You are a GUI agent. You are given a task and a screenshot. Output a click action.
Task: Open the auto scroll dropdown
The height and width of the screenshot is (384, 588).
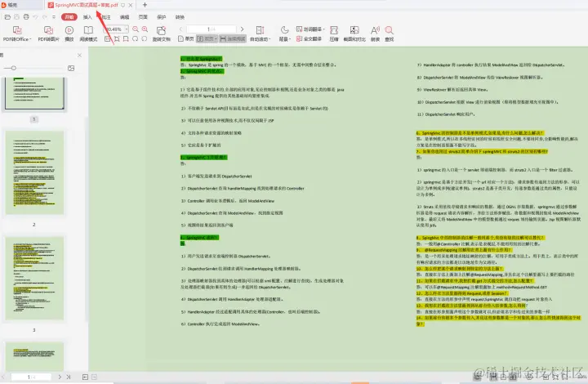260,33
